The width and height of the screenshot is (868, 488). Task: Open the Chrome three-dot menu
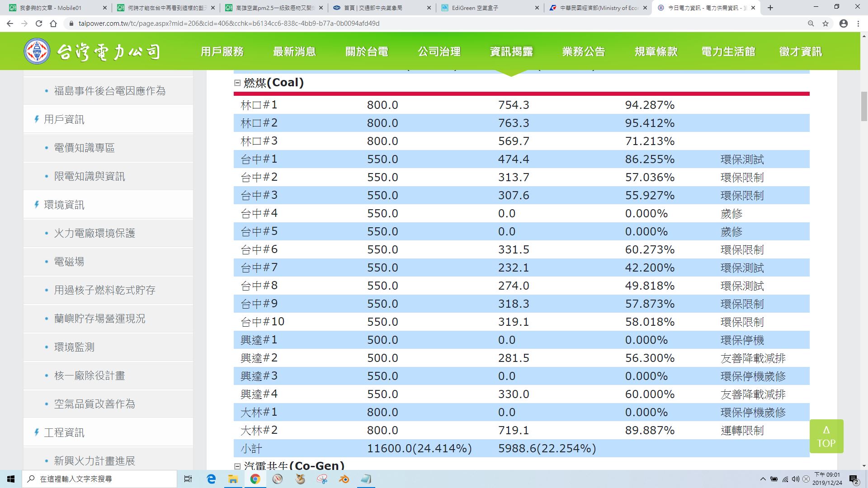pos(858,23)
